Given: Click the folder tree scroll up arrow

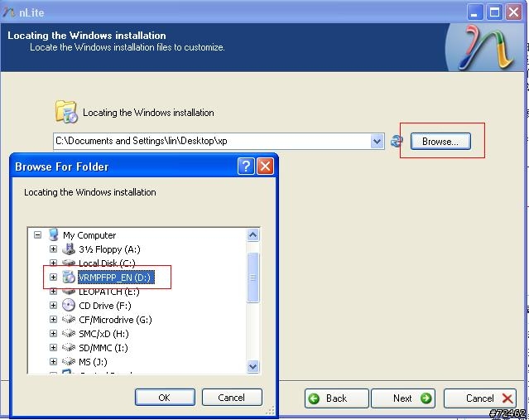Looking at the screenshot, I should (x=253, y=234).
